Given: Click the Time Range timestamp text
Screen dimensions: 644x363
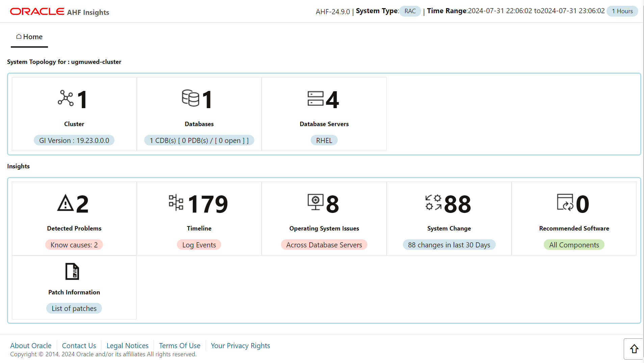Looking at the screenshot, I should coord(536,11).
